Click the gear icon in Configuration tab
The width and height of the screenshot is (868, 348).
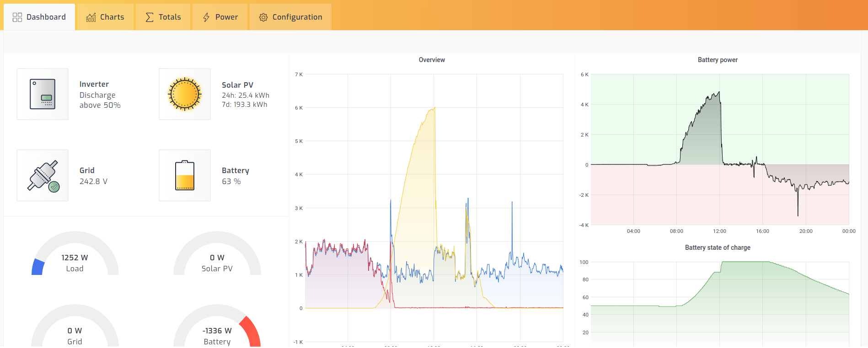click(263, 17)
